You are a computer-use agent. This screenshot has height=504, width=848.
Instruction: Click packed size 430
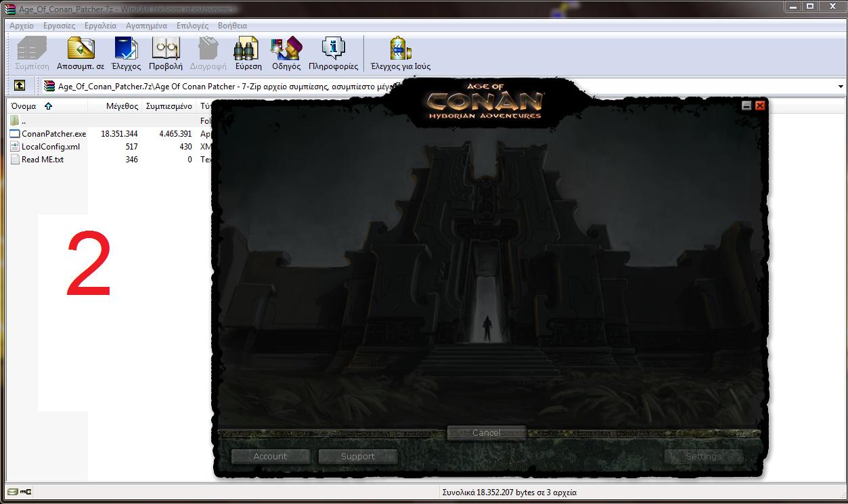point(185,147)
